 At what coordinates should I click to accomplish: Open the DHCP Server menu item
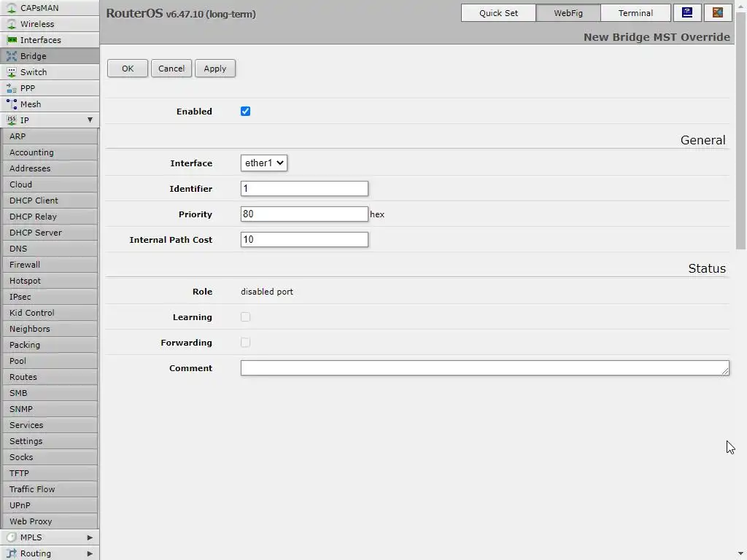click(x=50, y=233)
